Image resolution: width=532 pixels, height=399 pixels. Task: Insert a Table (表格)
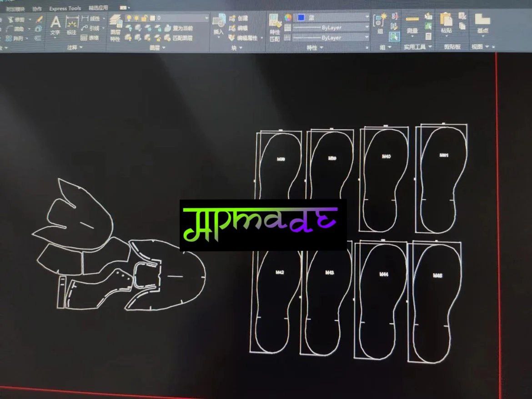(x=90, y=38)
